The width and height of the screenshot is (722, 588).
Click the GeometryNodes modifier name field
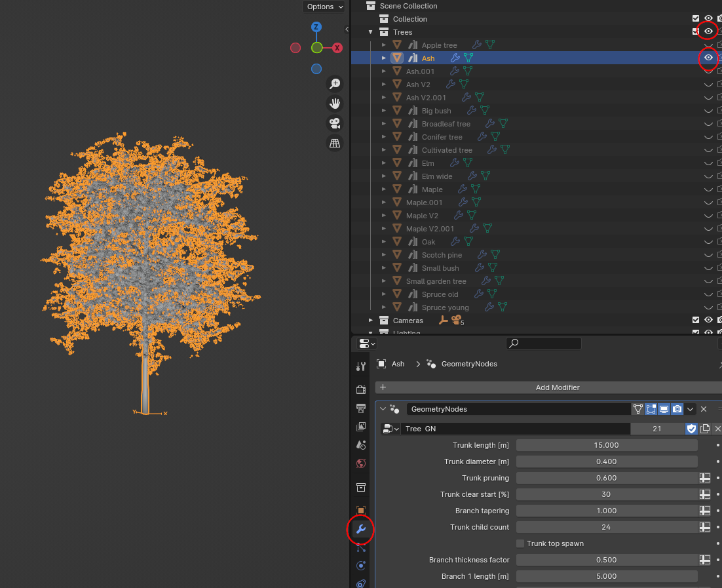tap(518, 409)
